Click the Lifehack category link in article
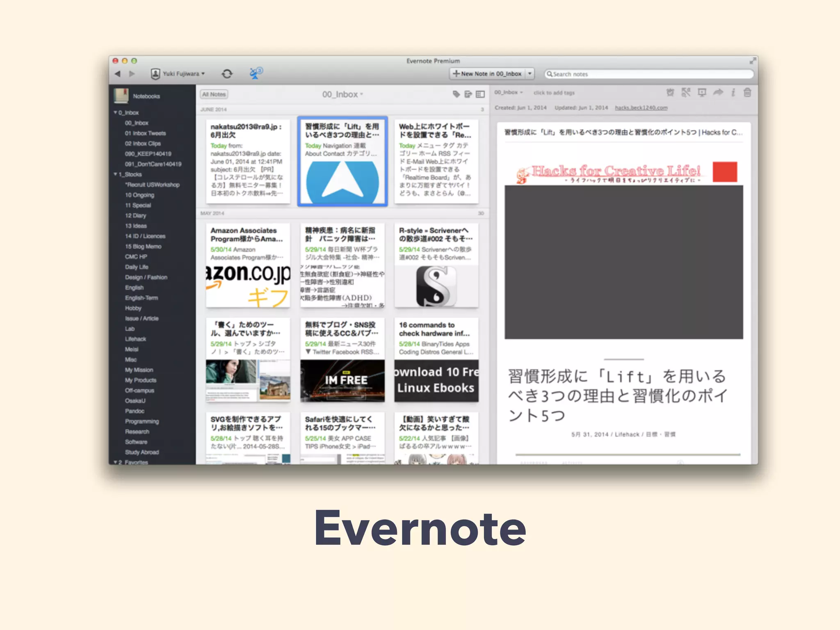 click(627, 434)
